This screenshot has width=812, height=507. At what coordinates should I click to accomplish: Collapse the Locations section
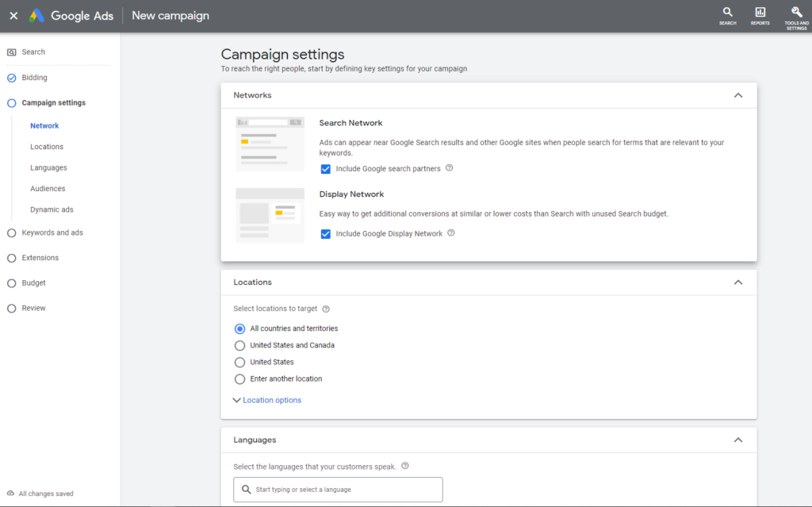point(737,282)
